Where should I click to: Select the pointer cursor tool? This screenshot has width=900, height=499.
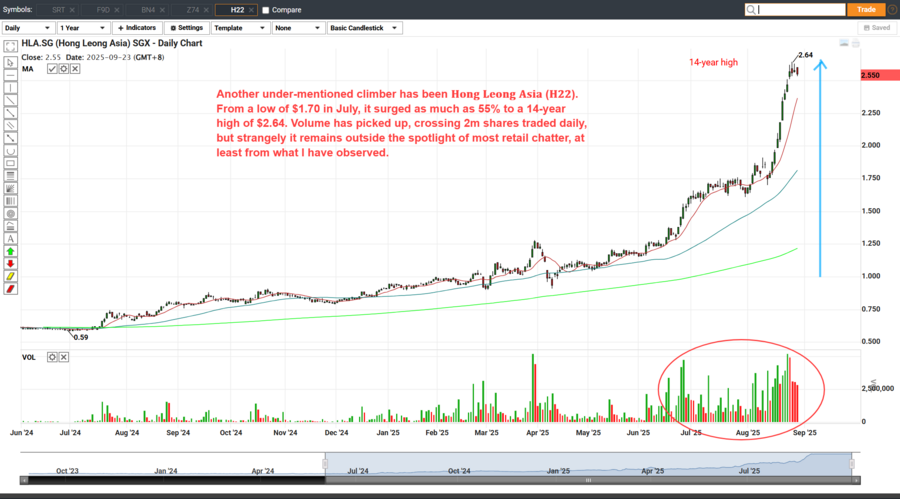pyautogui.click(x=10, y=62)
